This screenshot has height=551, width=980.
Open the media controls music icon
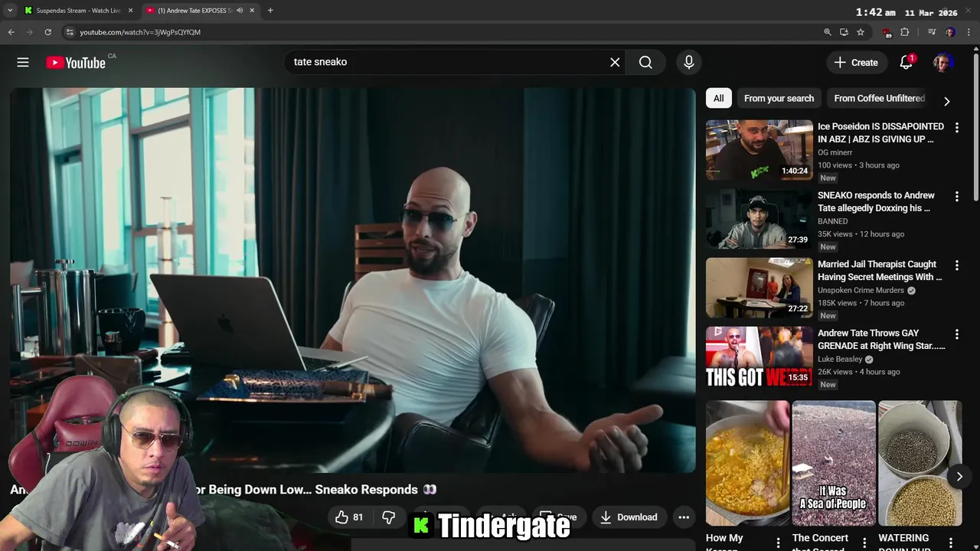click(x=932, y=32)
